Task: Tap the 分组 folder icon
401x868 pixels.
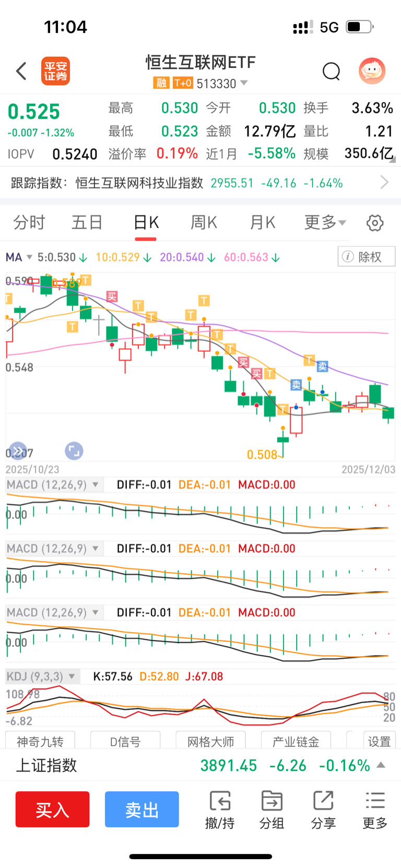Action: 272,801
